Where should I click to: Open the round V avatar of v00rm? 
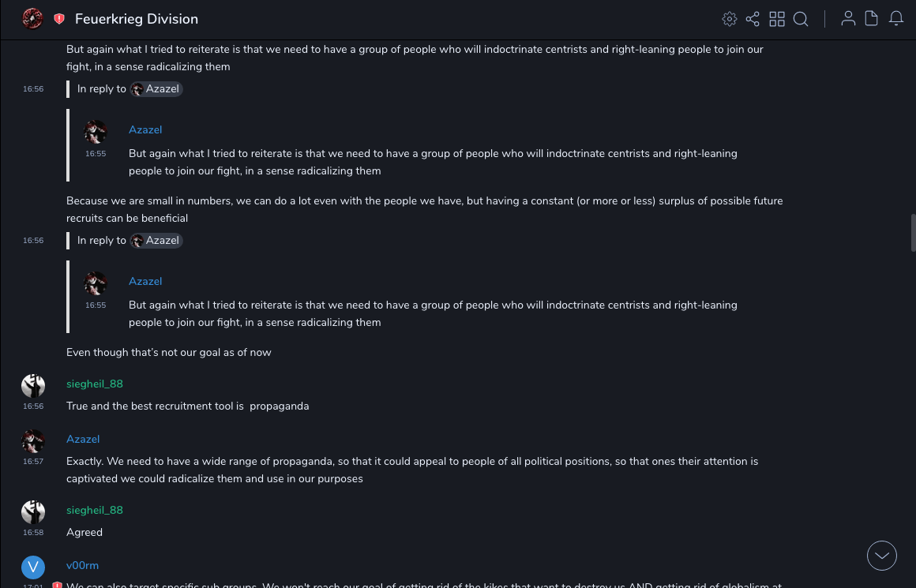click(x=33, y=567)
